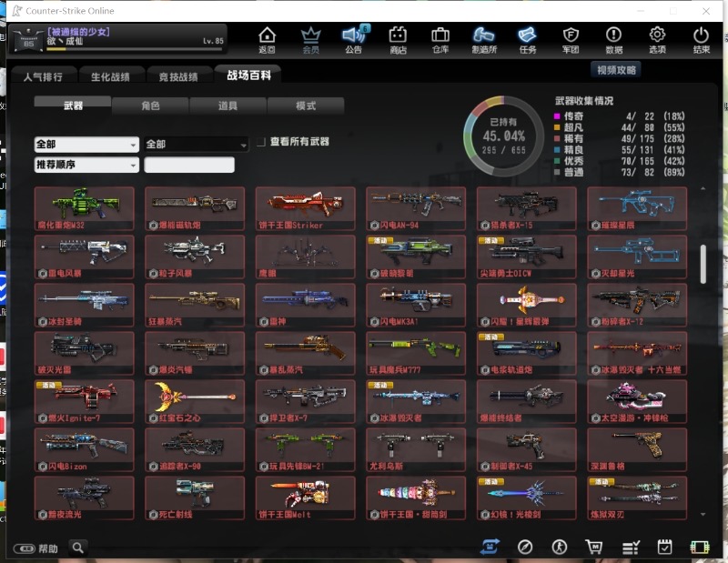The height and width of the screenshot is (563, 728).
Task: Switch to the 人气排行 tab
Action: click(43, 76)
